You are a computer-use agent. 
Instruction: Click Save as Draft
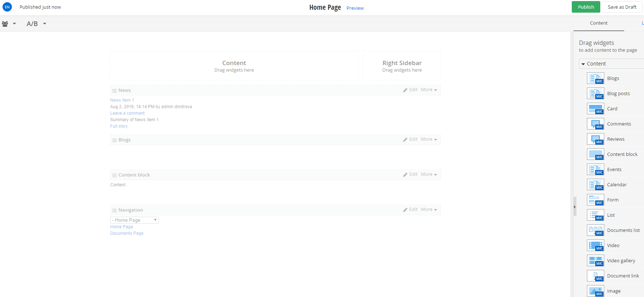(622, 7)
